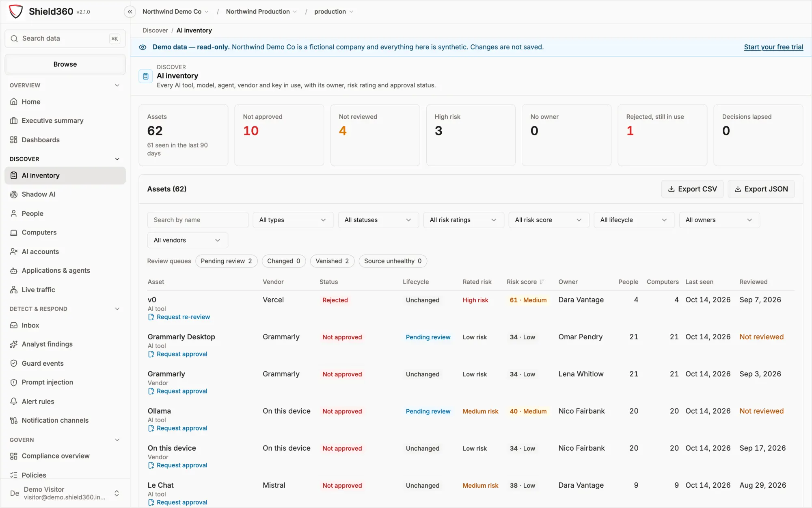Open the AI accounts icon

14,252
